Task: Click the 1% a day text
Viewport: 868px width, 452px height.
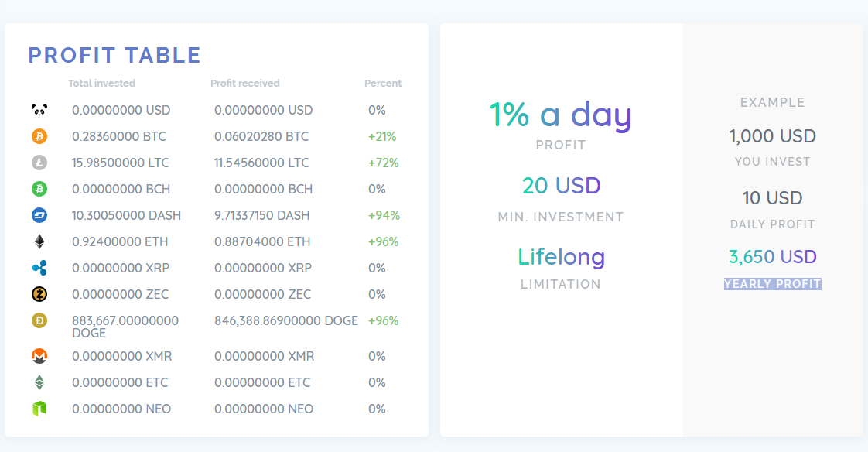Action: [x=560, y=115]
